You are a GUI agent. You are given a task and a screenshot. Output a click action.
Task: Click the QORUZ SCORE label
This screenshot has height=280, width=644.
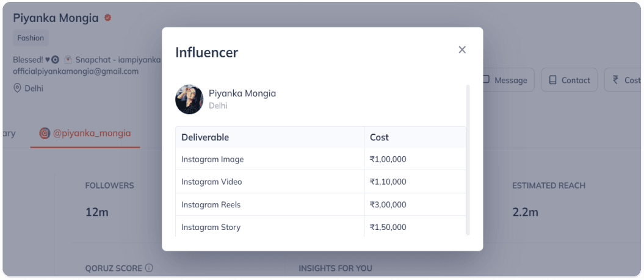click(x=114, y=268)
